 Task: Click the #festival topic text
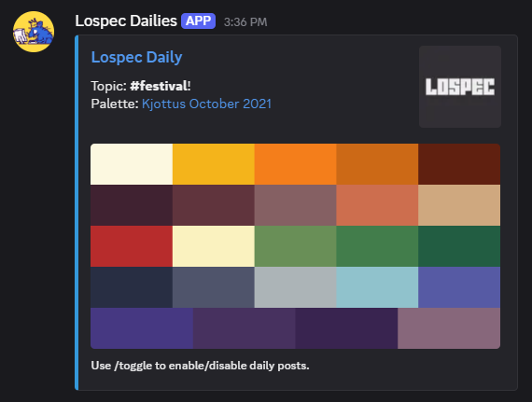coord(159,86)
